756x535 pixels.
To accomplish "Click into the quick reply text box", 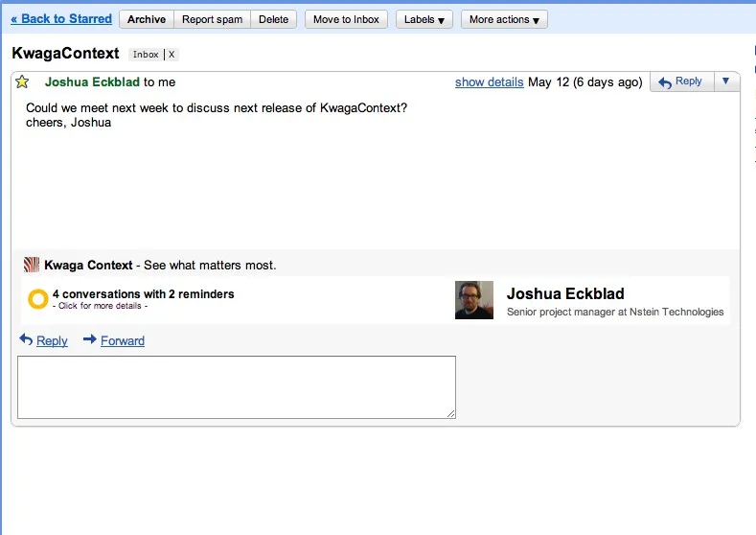I will tap(237, 387).
